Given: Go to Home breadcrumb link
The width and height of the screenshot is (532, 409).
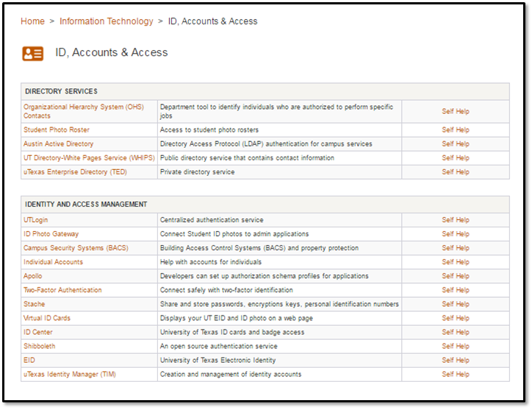Looking at the screenshot, I should [x=32, y=21].
